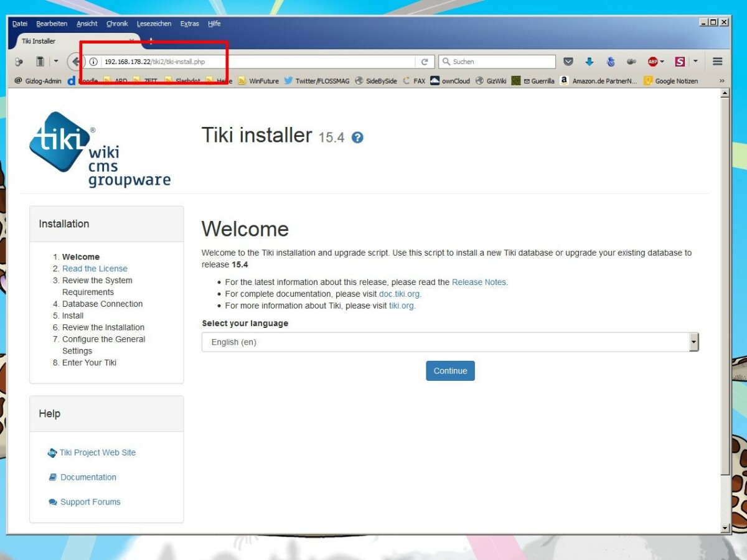
Task: Open the Firefox hamburger menu
Action: [718, 62]
